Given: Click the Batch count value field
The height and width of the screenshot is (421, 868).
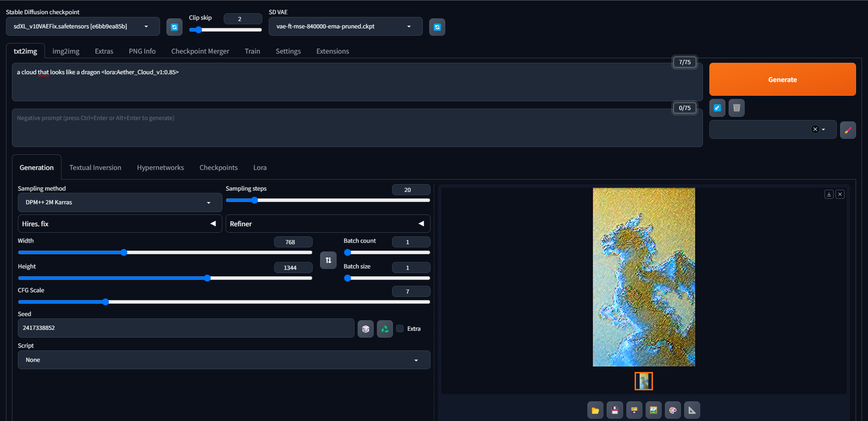Looking at the screenshot, I should [x=411, y=242].
